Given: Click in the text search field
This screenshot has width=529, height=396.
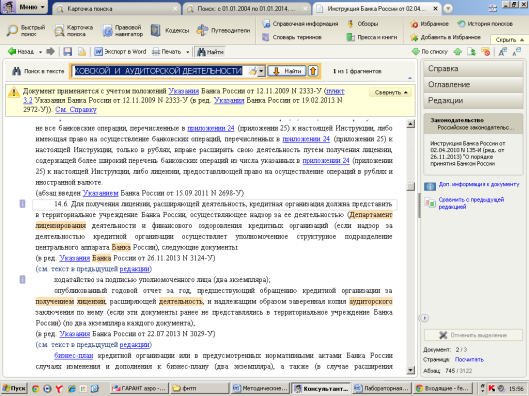Looking at the screenshot, I should click(x=160, y=71).
